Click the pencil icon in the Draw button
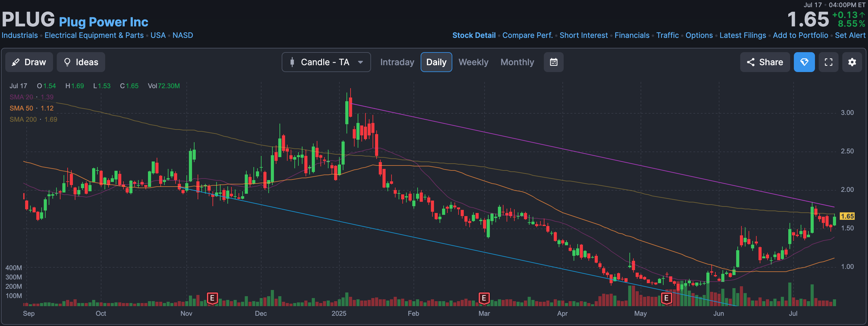Viewport: 868px width, 326px height. [16, 62]
